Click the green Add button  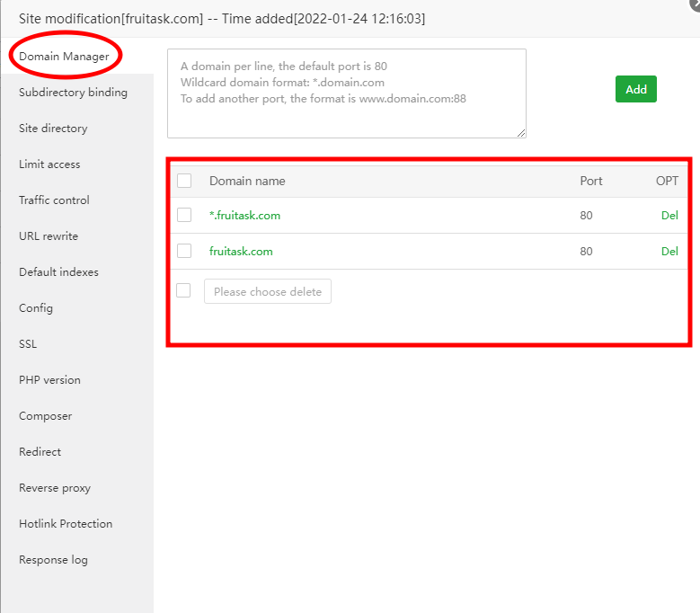pyautogui.click(x=636, y=89)
